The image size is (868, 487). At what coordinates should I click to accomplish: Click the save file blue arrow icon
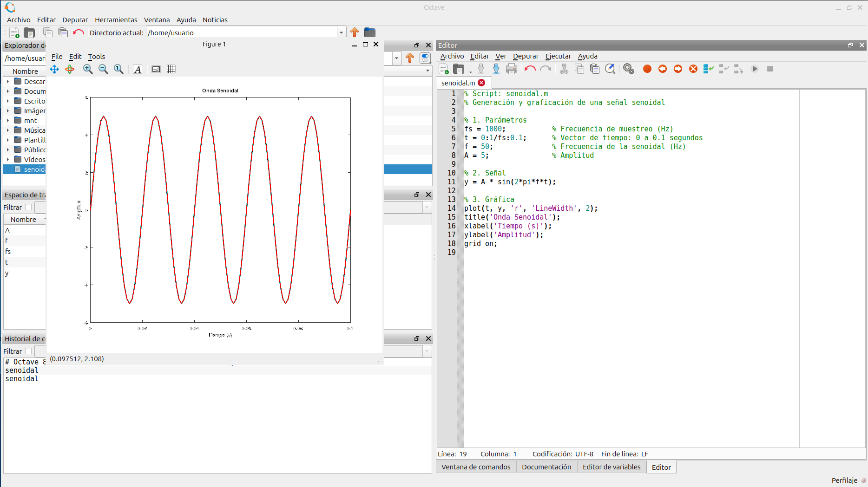[496, 69]
